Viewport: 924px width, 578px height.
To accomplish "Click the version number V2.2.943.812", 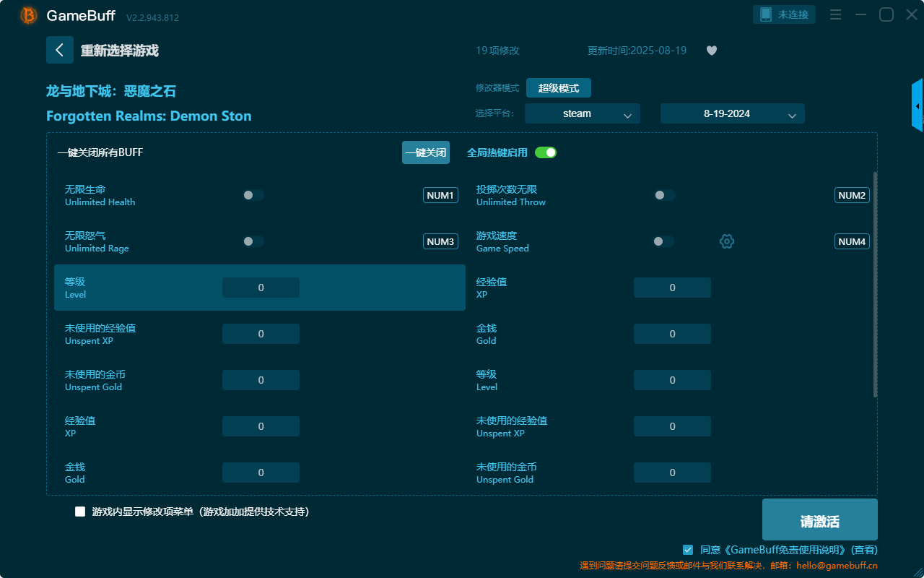I will [152, 17].
